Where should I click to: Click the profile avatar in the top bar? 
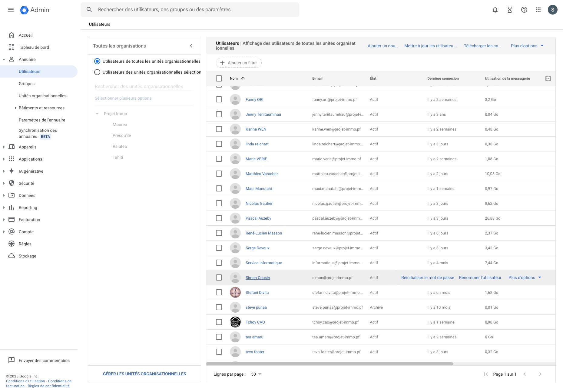point(553,10)
